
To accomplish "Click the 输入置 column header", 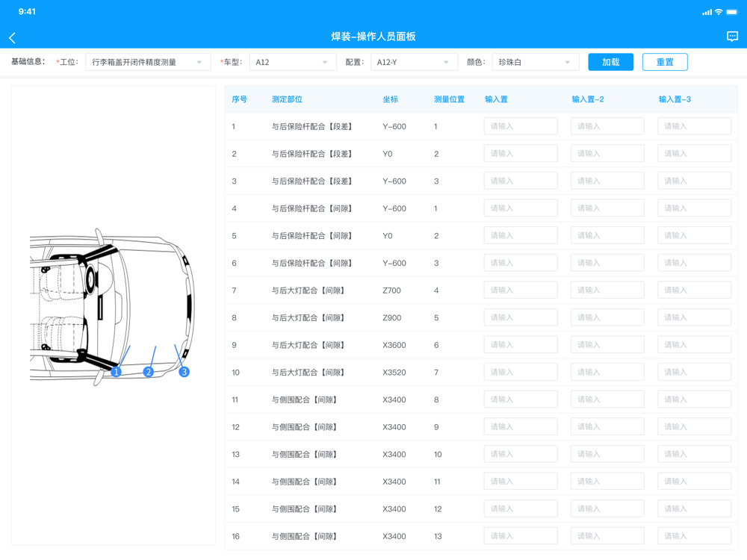I will (x=497, y=99).
